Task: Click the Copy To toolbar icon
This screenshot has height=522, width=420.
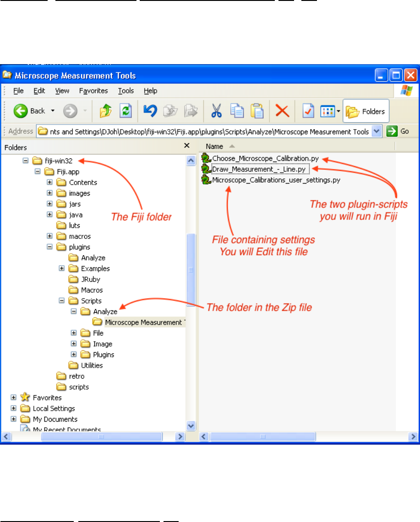Action: pos(191,111)
